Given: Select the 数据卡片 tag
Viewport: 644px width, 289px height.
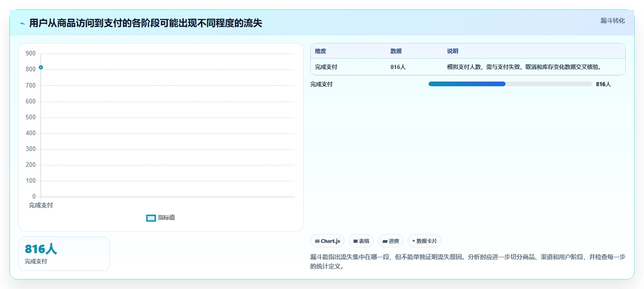Looking at the screenshot, I should point(424,241).
